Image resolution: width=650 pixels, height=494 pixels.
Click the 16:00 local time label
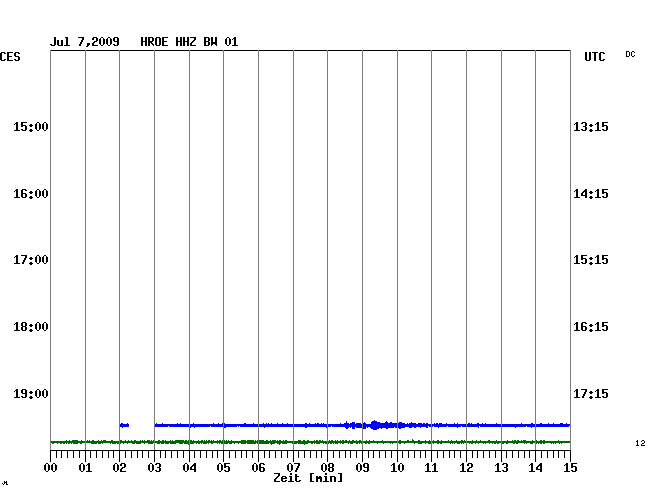[x=31, y=194]
